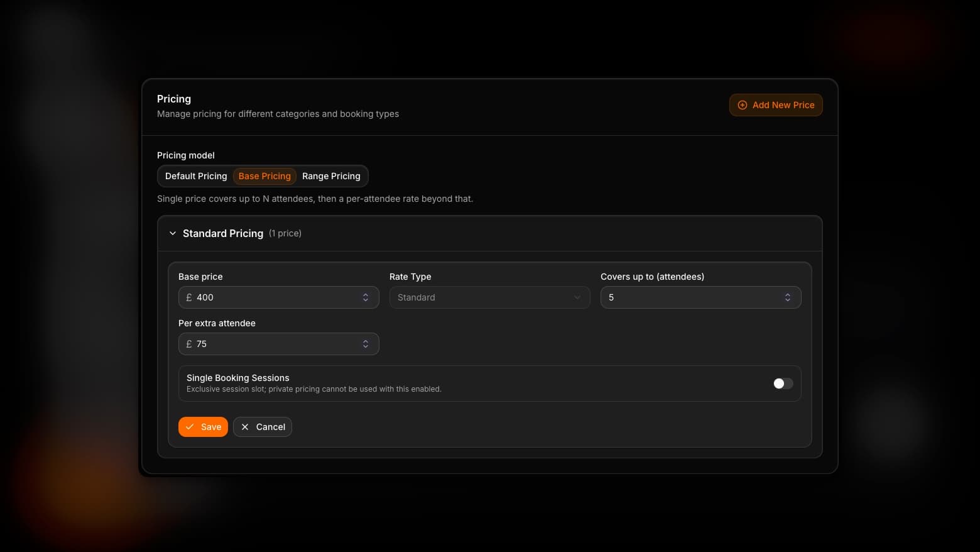Click Per extra attendee stepper arrows
Screen dimensions: 980x552
tap(366, 344)
